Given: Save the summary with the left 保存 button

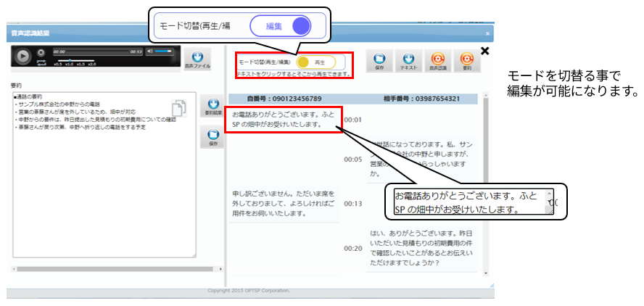Looking at the screenshot, I should coord(213,136).
